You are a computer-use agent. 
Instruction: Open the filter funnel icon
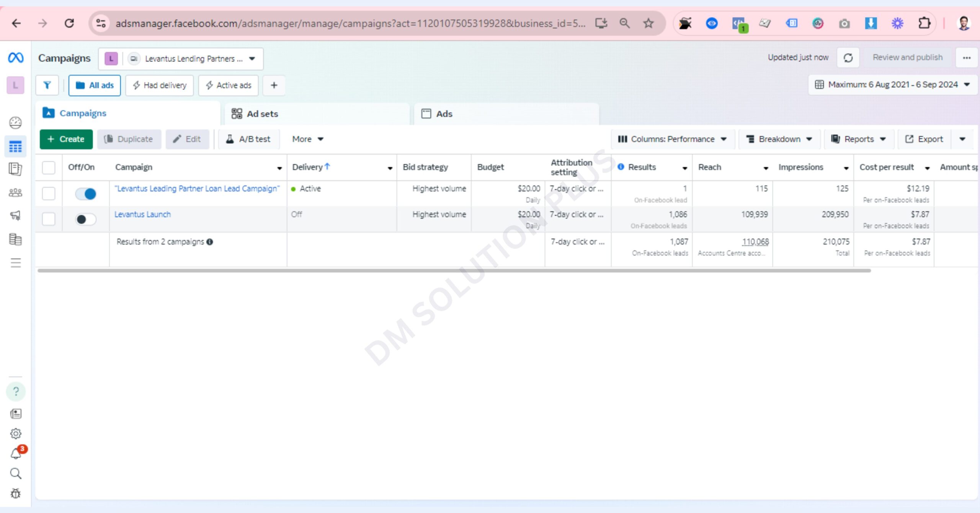47,85
